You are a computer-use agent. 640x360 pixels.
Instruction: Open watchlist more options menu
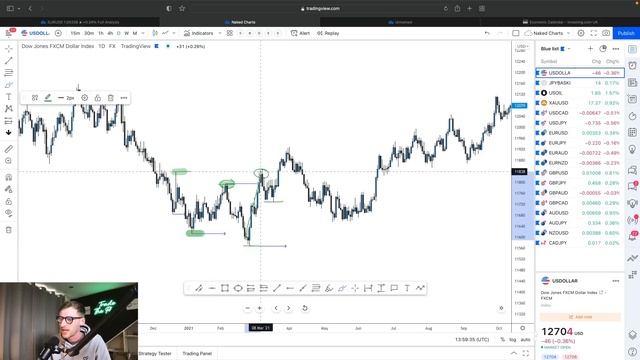(x=616, y=49)
